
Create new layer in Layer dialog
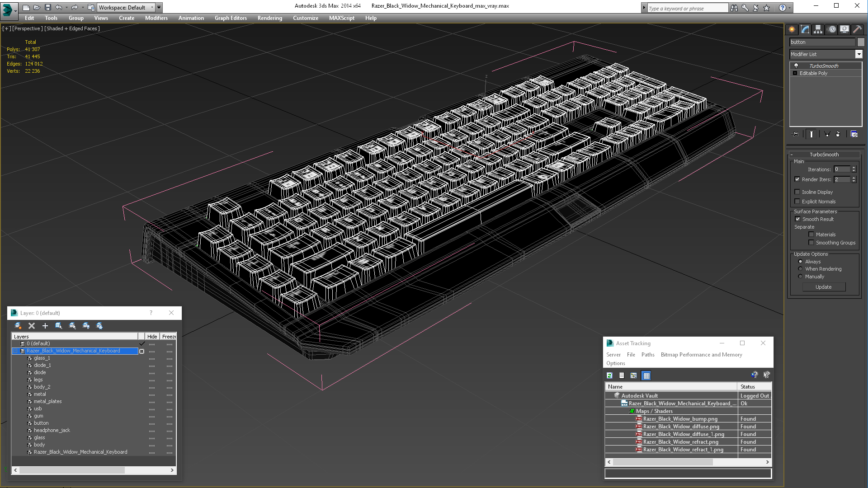tap(18, 326)
